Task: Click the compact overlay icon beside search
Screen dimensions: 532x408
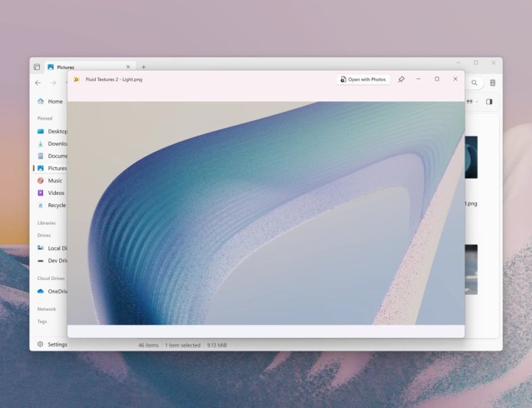Action: point(493,83)
